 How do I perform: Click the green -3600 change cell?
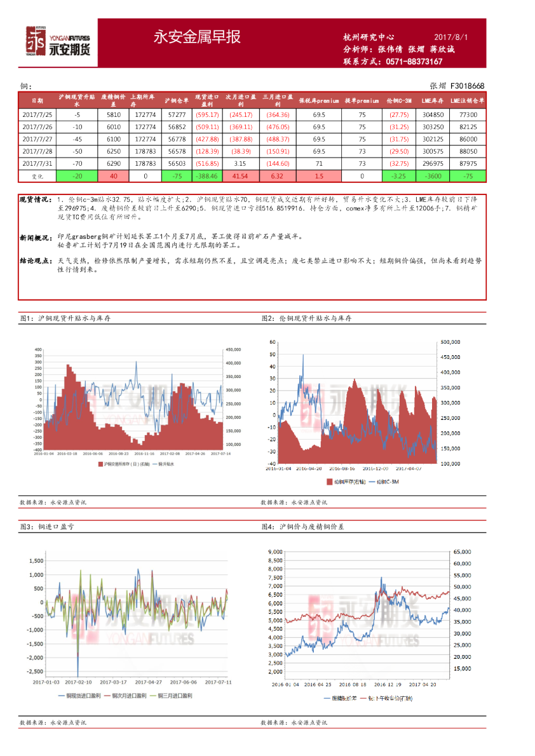coord(433,176)
